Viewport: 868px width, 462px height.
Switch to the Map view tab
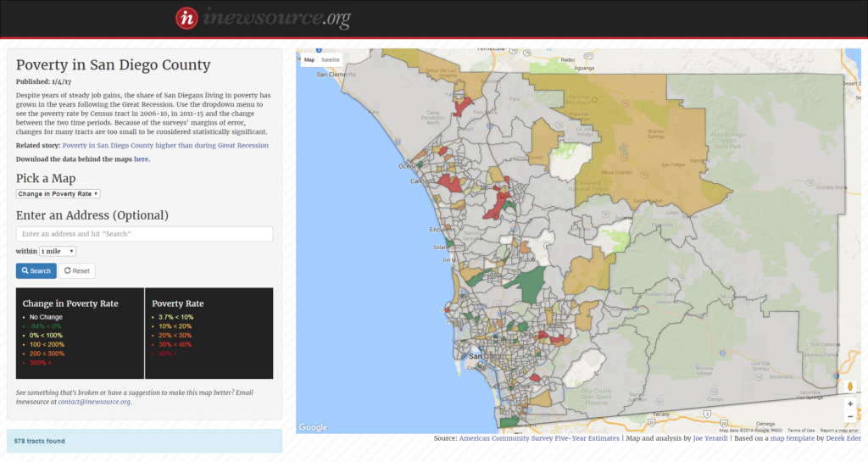tap(309, 59)
